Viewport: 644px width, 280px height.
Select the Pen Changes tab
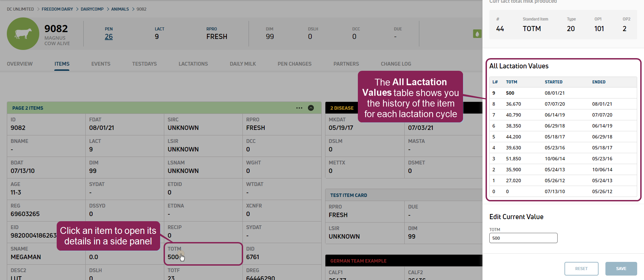[294, 64]
